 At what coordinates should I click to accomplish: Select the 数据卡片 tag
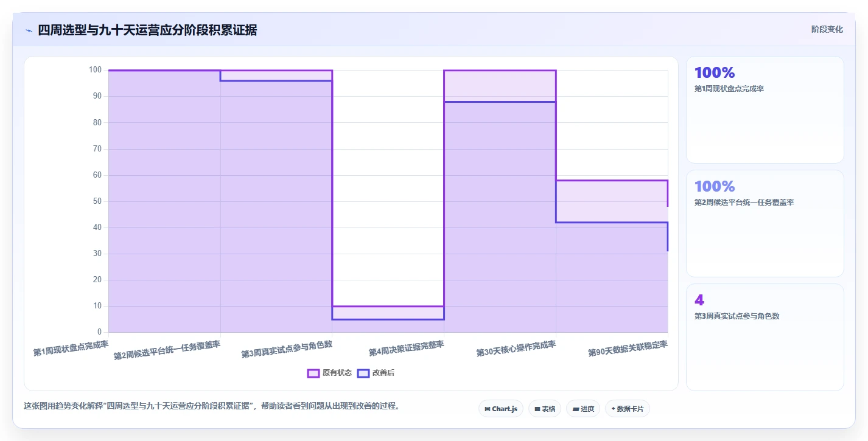pos(628,409)
